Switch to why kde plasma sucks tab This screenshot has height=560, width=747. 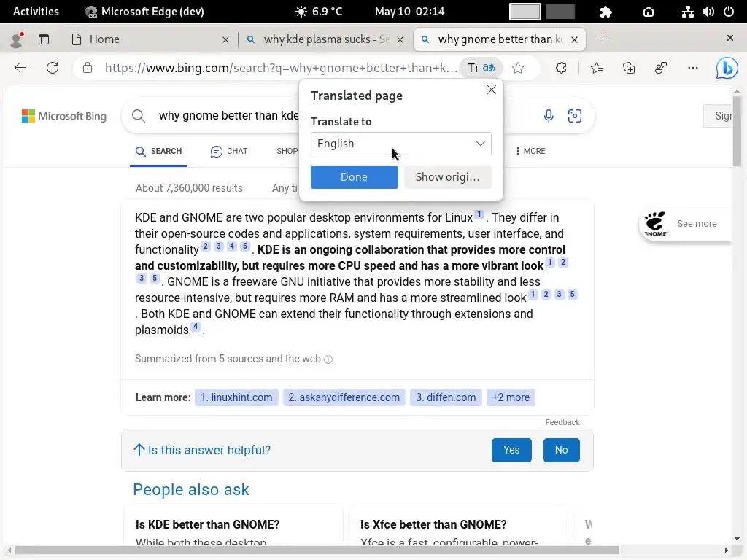[x=326, y=39]
